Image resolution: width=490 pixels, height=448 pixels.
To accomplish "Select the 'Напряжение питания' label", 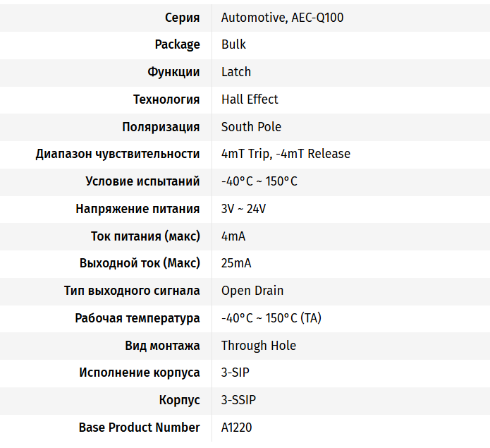I will point(137,209).
